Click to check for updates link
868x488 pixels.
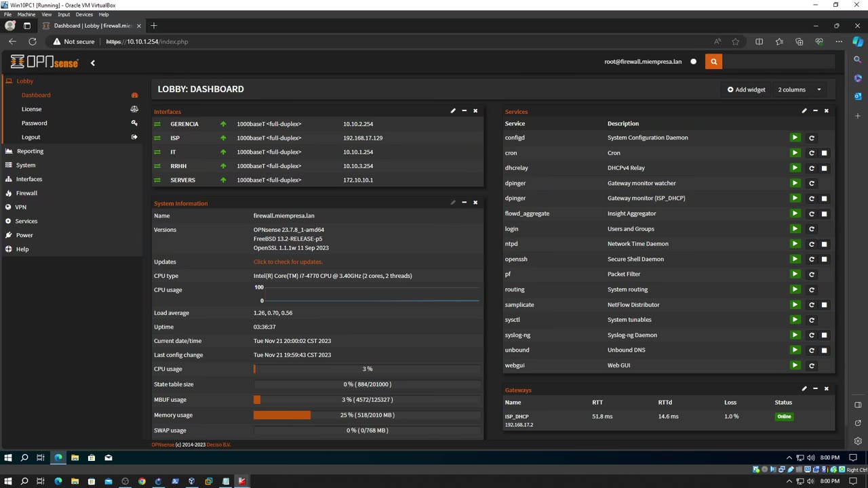tap(288, 262)
